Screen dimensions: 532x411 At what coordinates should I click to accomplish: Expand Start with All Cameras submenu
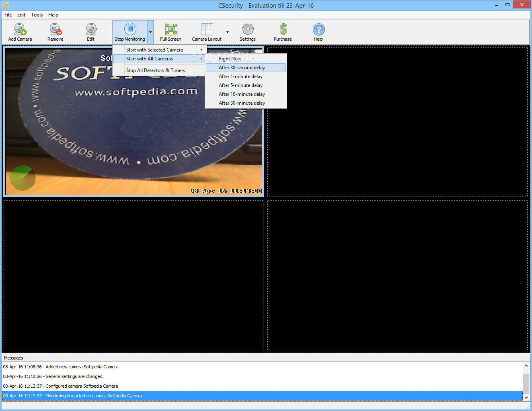160,59
